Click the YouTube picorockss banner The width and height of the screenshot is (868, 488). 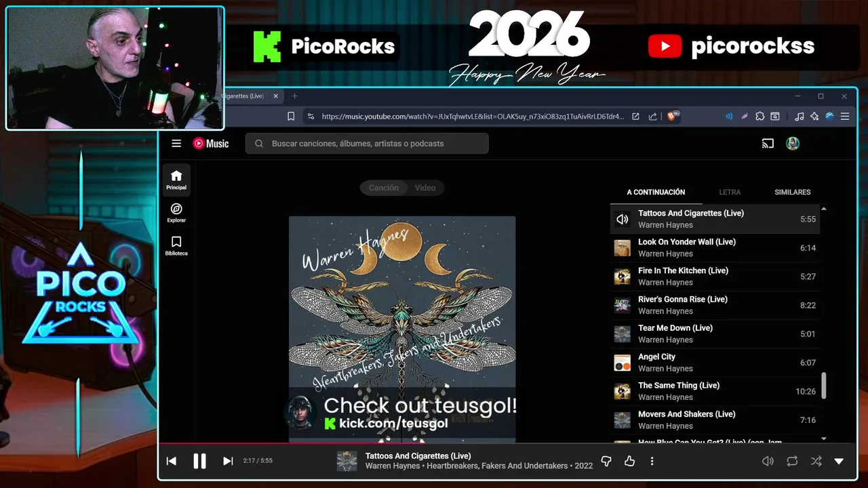click(x=731, y=46)
